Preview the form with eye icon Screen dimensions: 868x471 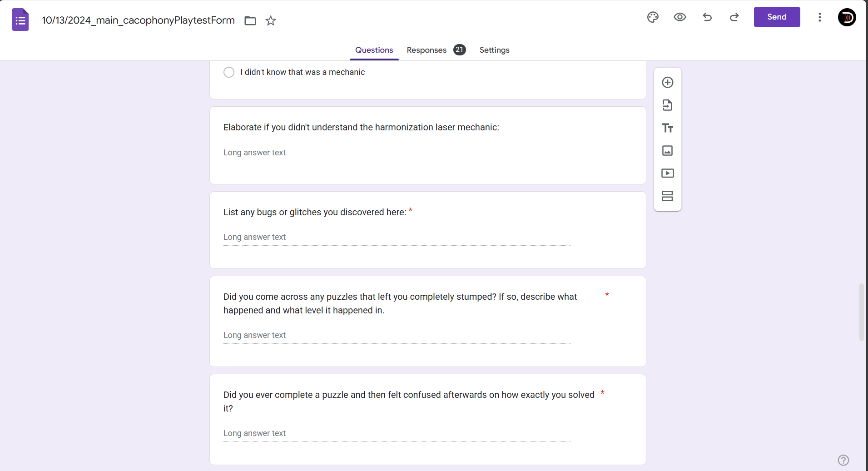pos(680,17)
